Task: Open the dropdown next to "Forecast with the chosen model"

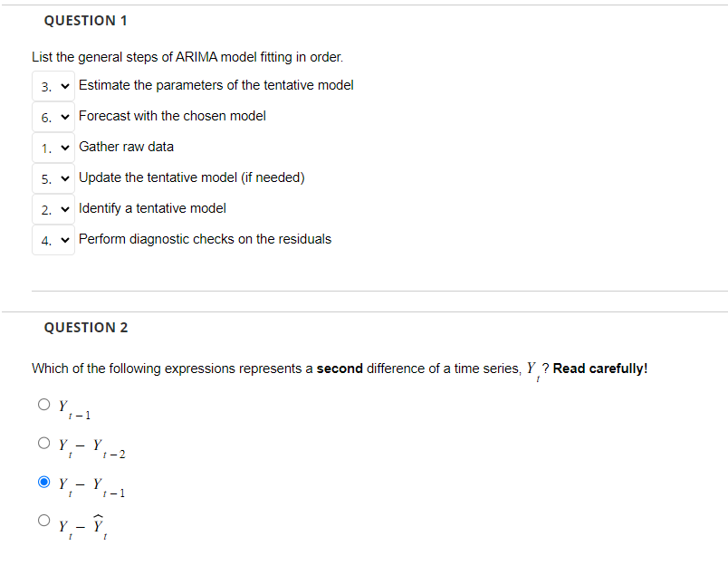Action: 53,116
